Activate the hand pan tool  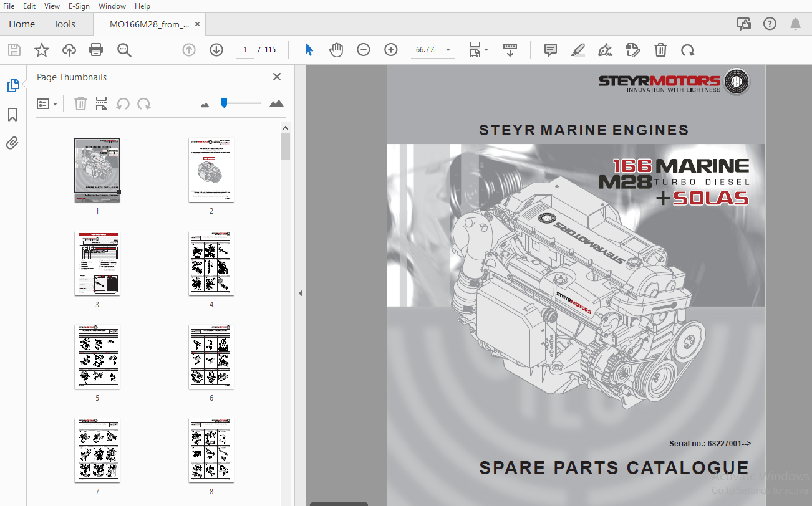click(x=336, y=50)
